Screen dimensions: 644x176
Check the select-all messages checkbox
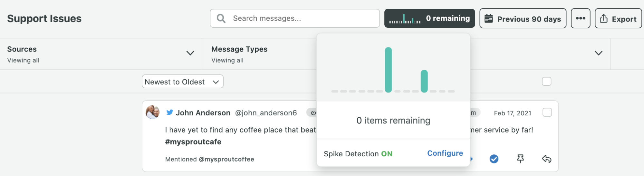546,81
